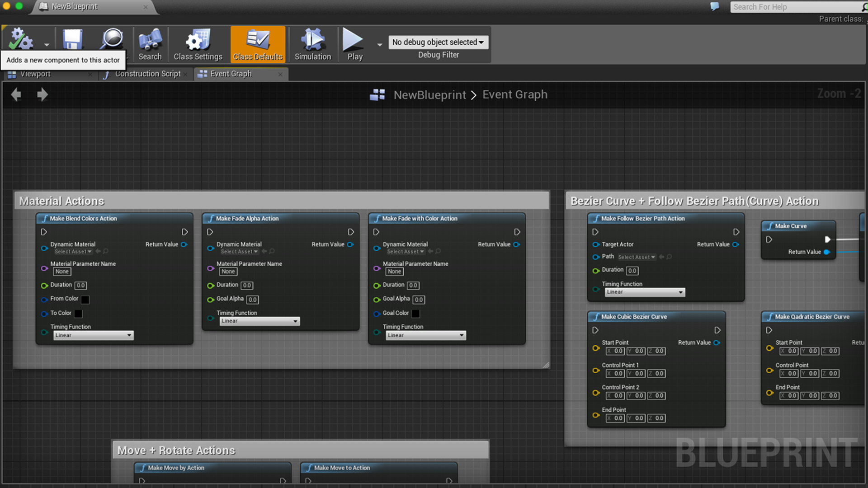The image size is (868, 488).
Task: Click the forward navigation arrow button
Action: [x=42, y=94]
